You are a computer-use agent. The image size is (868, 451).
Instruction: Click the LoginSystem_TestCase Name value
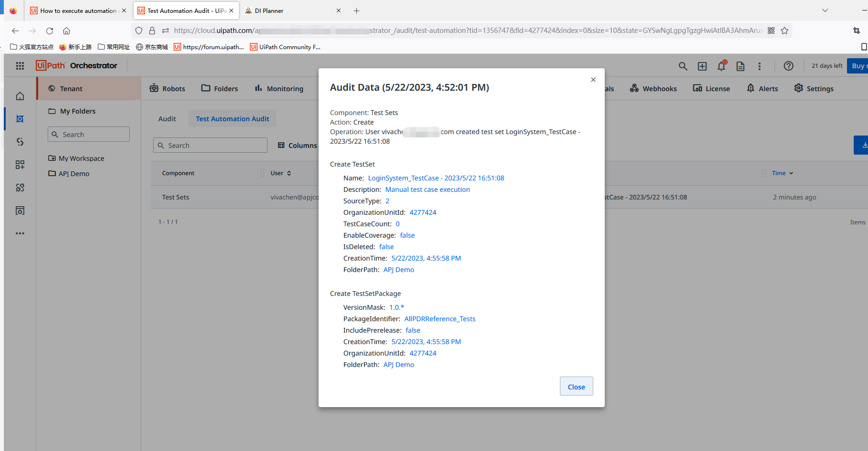tap(436, 178)
